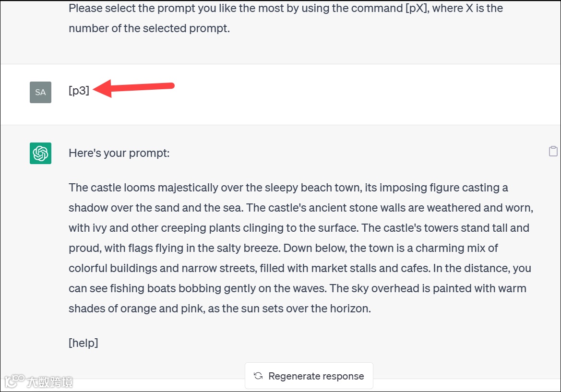This screenshot has width=561, height=392.
Task: Click the line starting "The castle looms majestically"
Action: [288, 188]
